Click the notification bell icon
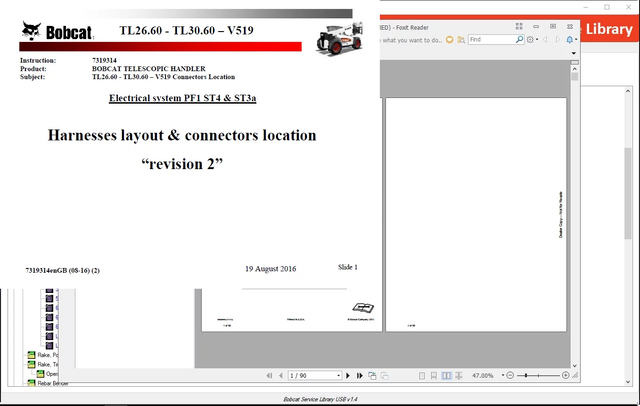The height and width of the screenshot is (406, 640). point(569,39)
